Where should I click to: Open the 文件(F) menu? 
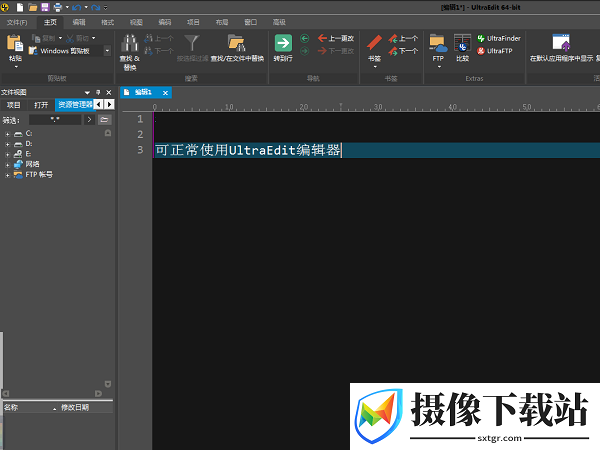17,22
